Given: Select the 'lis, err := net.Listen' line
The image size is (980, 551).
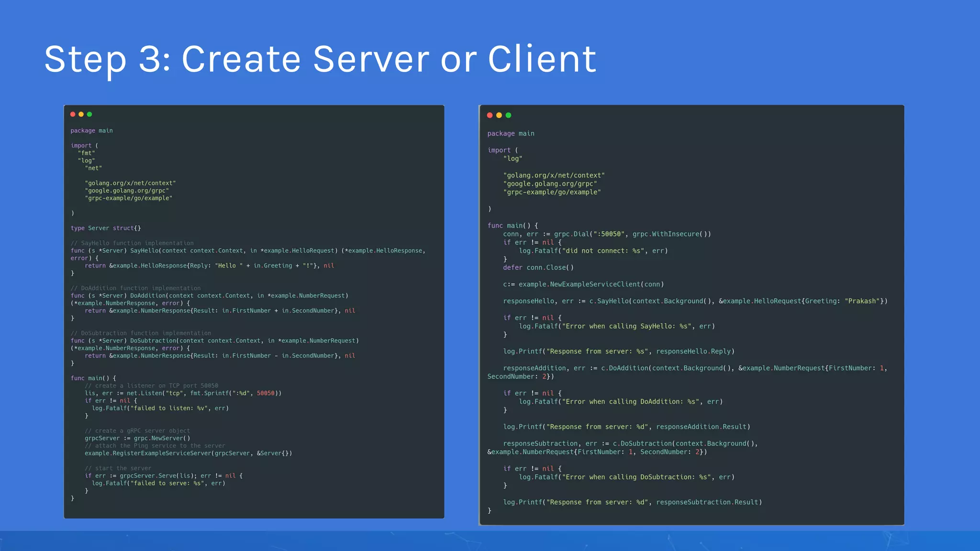Looking at the screenshot, I should coord(183,393).
